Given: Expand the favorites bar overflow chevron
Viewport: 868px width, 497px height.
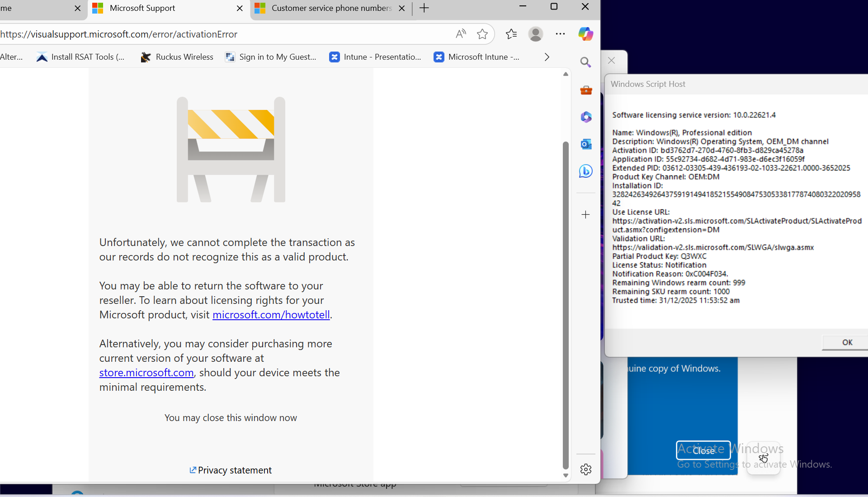Looking at the screenshot, I should 547,57.
